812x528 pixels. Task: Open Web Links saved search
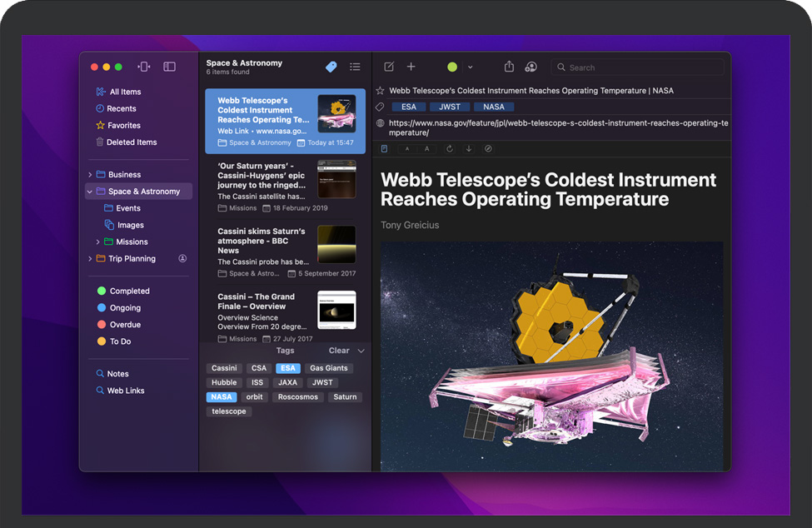click(x=125, y=391)
